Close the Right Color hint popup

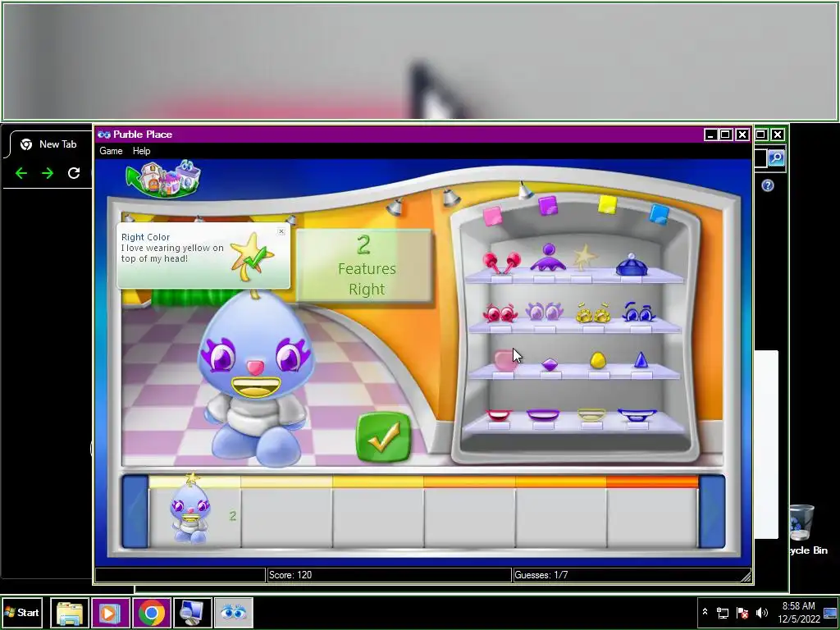[x=281, y=231]
